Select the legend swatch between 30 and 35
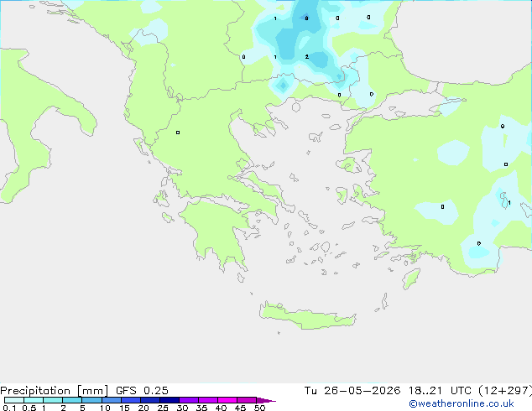 click(189, 400)
